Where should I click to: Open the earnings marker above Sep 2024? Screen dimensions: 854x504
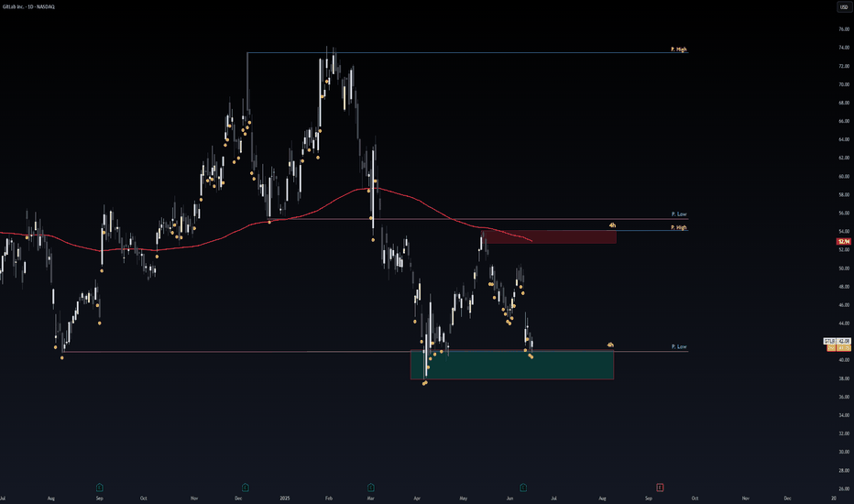(x=100, y=488)
